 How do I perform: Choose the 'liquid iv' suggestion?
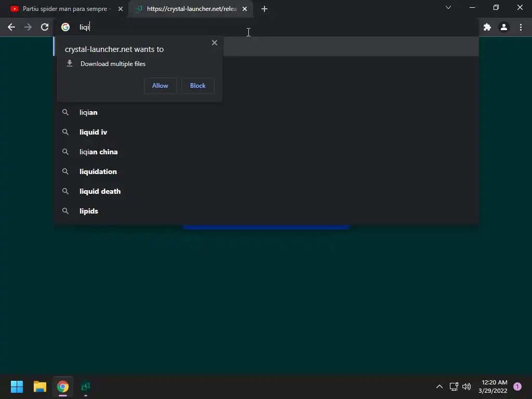click(266, 132)
